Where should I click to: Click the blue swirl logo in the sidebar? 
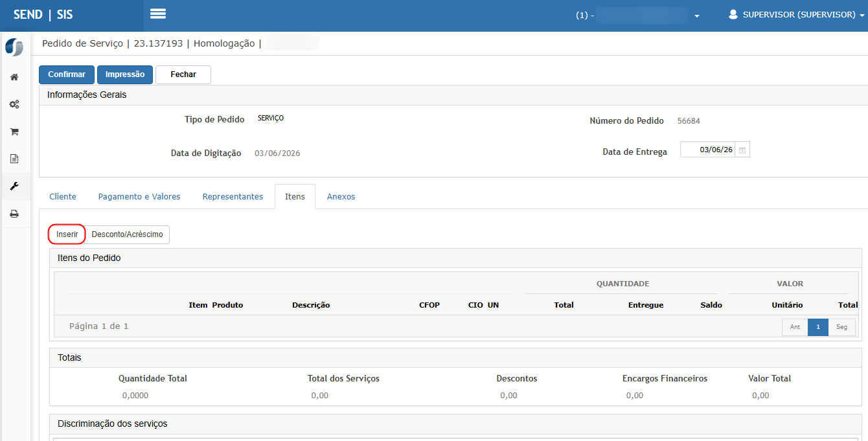tap(14, 48)
